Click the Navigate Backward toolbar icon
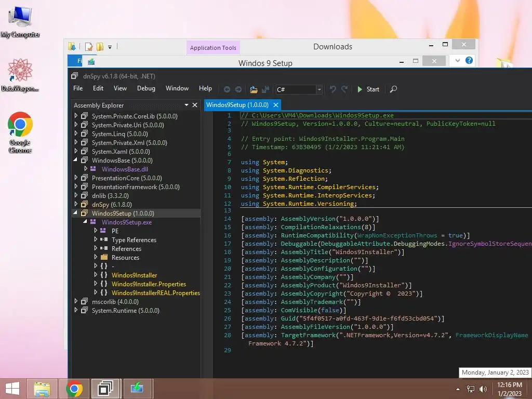Viewport: 532px width, 399px height. pyautogui.click(x=227, y=89)
